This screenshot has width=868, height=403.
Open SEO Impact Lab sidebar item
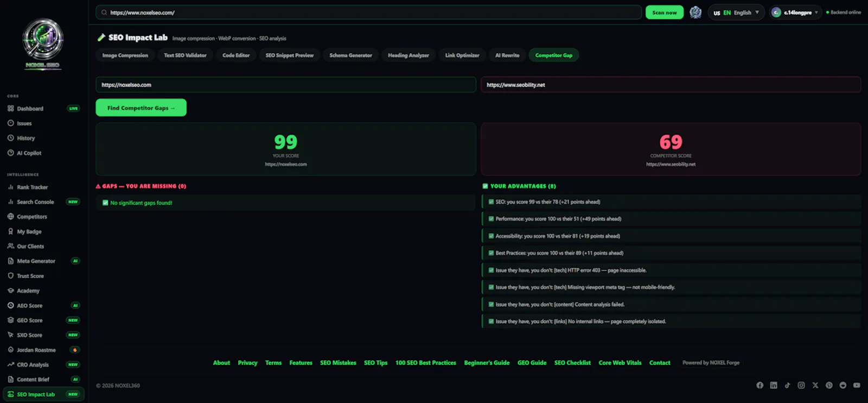tap(43, 394)
